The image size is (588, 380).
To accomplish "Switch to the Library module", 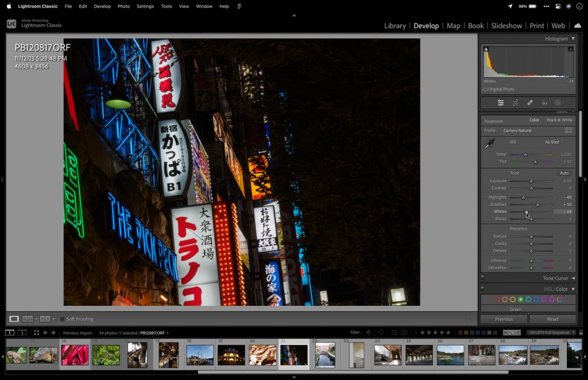I will point(395,26).
